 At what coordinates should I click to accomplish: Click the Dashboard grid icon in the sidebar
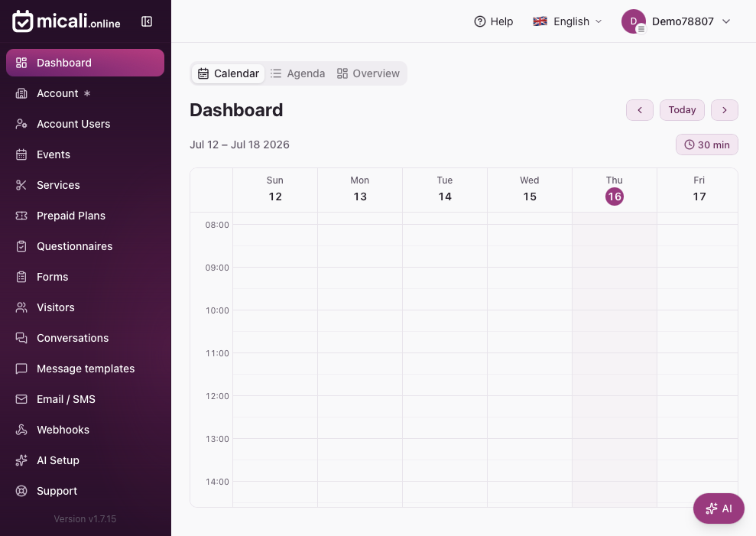click(x=21, y=63)
